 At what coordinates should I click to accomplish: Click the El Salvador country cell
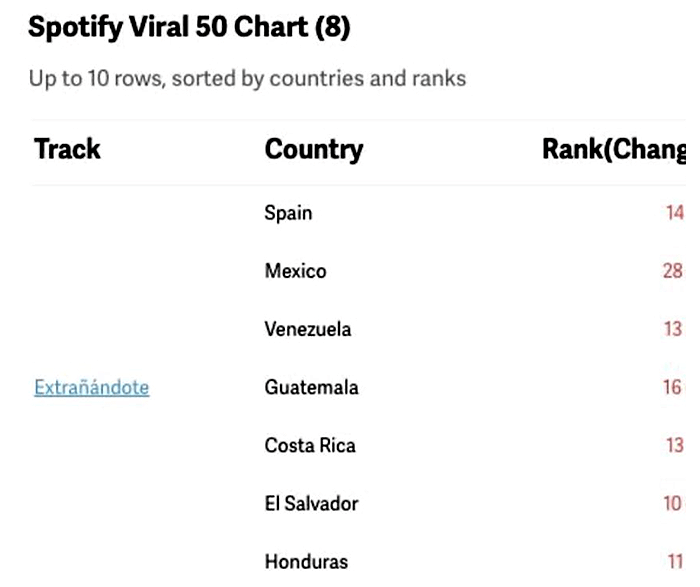[x=311, y=503]
